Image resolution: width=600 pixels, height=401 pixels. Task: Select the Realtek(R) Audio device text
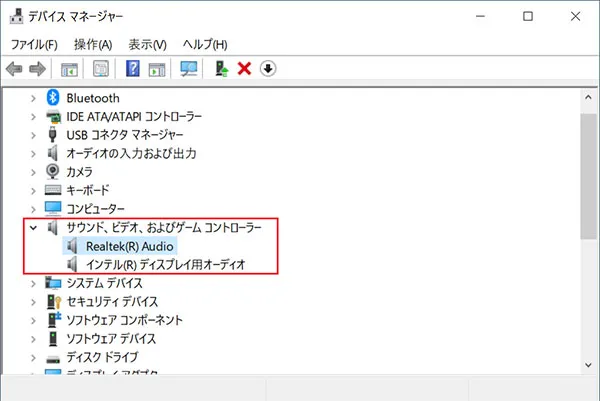coord(130,246)
